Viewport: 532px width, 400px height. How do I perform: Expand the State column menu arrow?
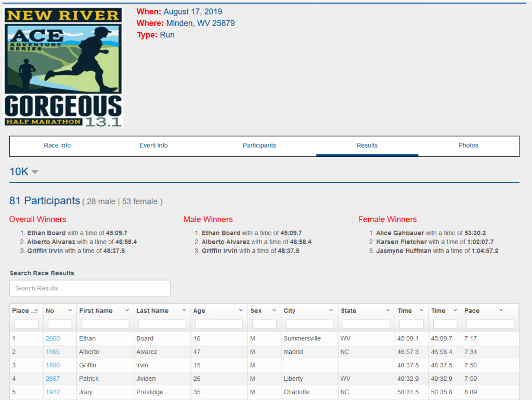tap(388, 311)
